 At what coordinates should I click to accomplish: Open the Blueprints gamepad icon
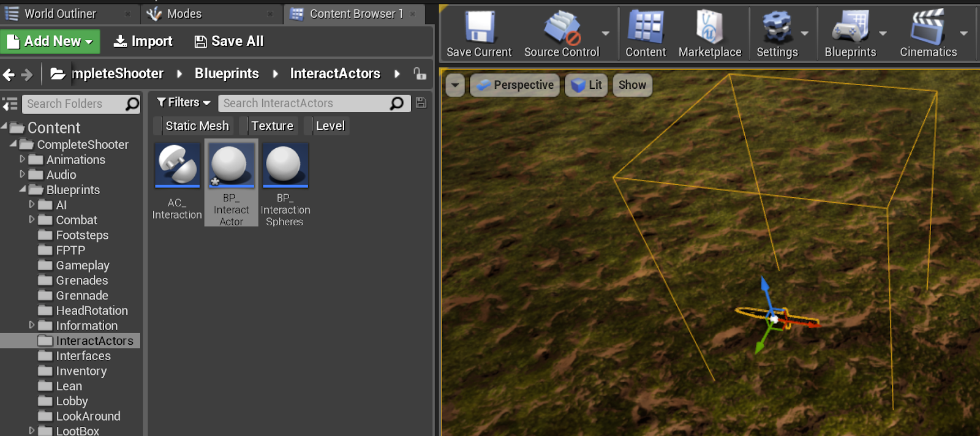click(850, 28)
